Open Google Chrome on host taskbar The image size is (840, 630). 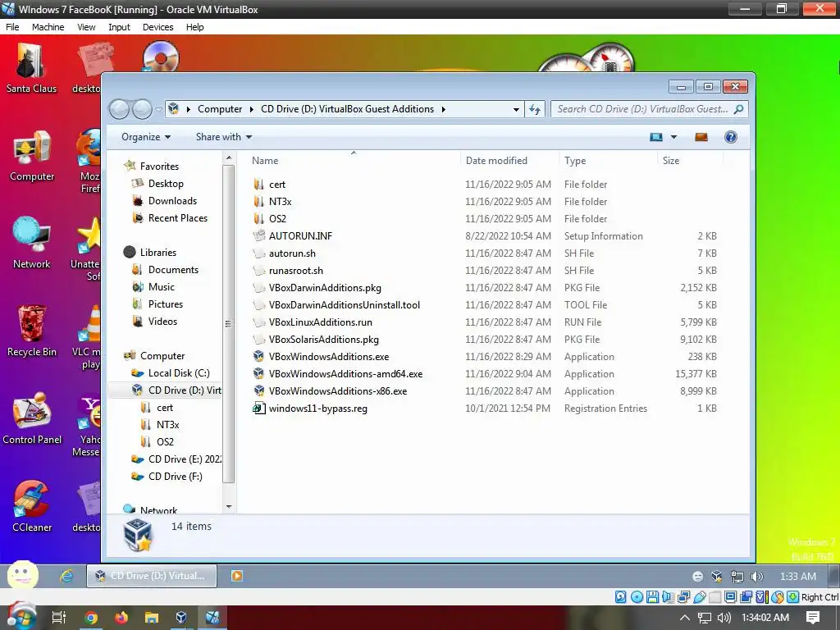pyautogui.click(x=91, y=618)
